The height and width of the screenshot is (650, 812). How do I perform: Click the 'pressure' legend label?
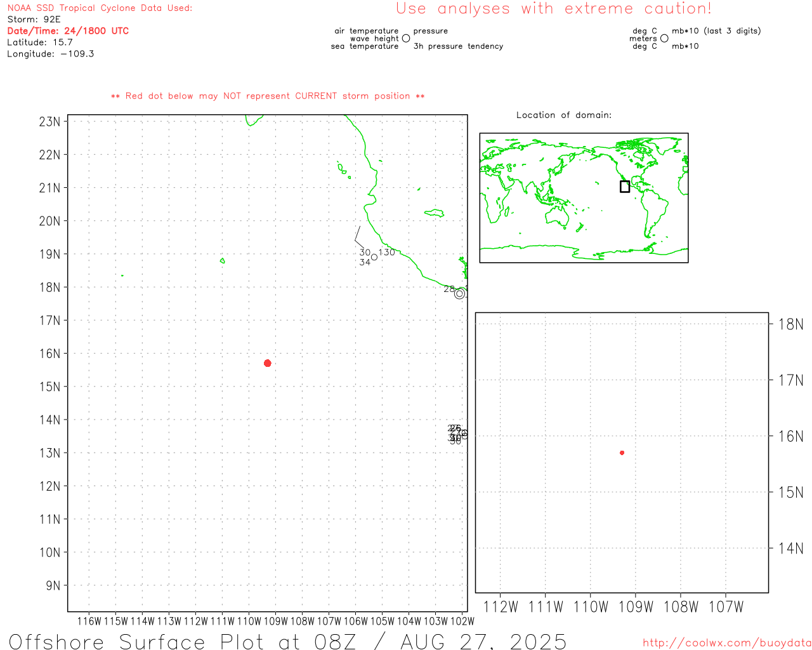pyautogui.click(x=431, y=30)
